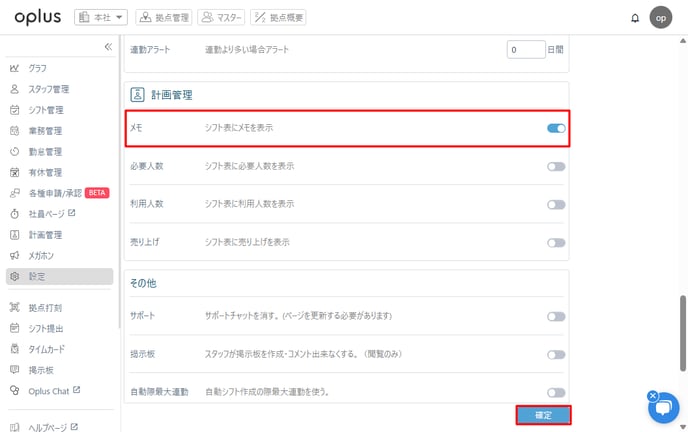Click the 連勤アラート days input field
This screenshot has width=688, height=432.
[x=525, y=49]
